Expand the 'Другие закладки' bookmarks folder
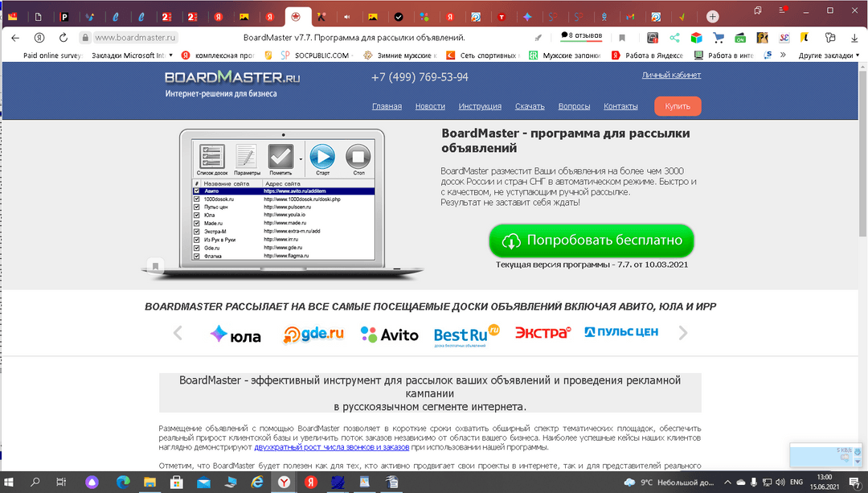 (x=826, y=55)
